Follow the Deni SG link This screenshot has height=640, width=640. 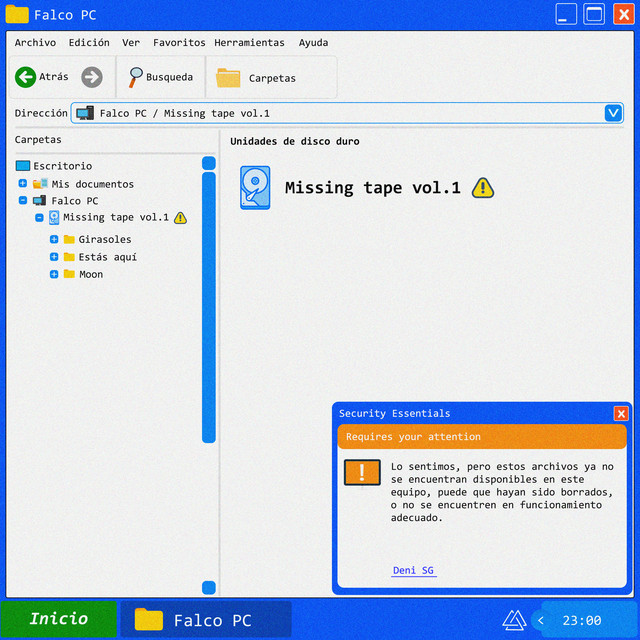(x=413, y=571)
